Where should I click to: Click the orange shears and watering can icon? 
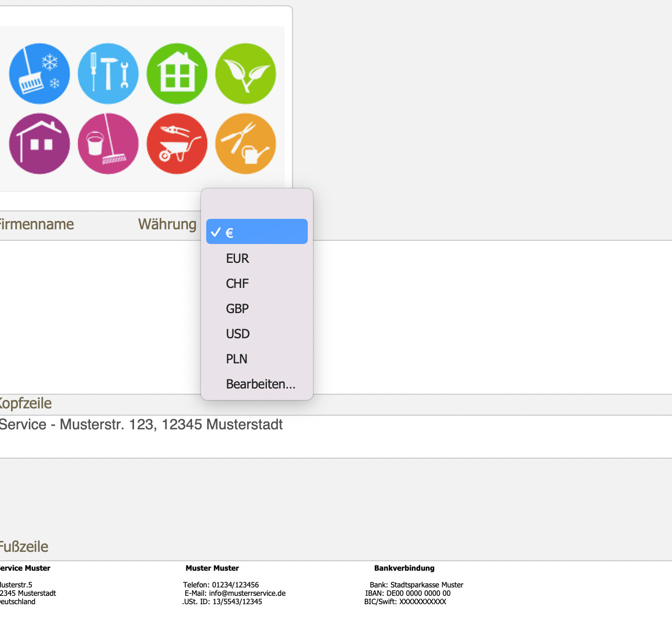[x=245, y=144]
